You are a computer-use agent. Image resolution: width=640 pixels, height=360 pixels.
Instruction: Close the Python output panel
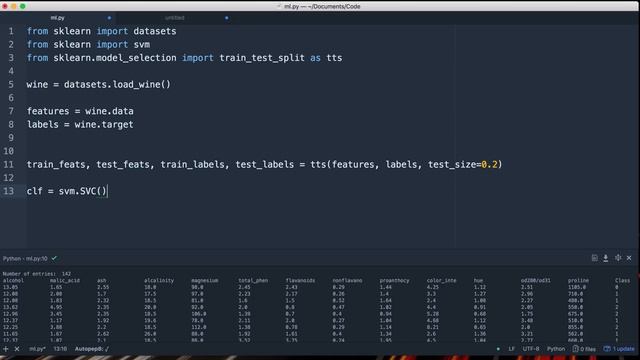click(x=629, y=258)
